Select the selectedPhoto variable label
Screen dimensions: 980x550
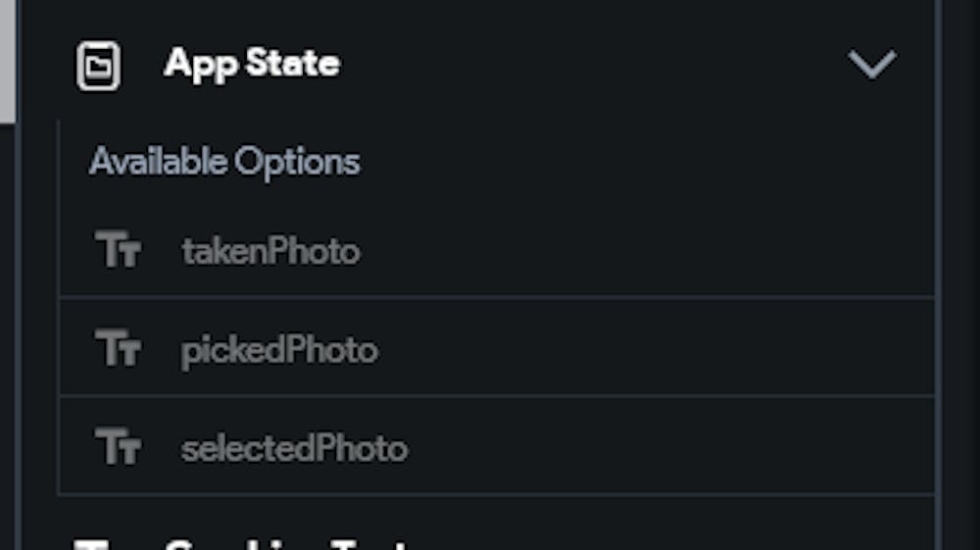coord(294,449)
